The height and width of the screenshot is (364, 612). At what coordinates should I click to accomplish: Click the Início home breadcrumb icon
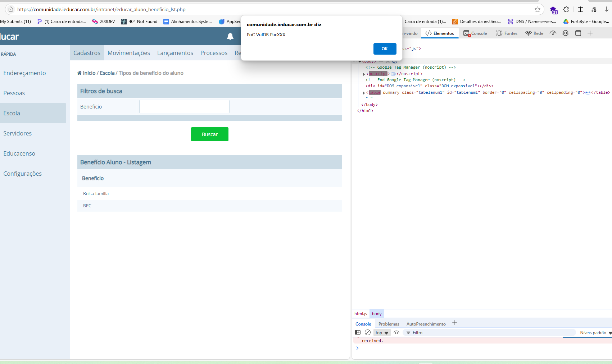[x=79, y=73]
